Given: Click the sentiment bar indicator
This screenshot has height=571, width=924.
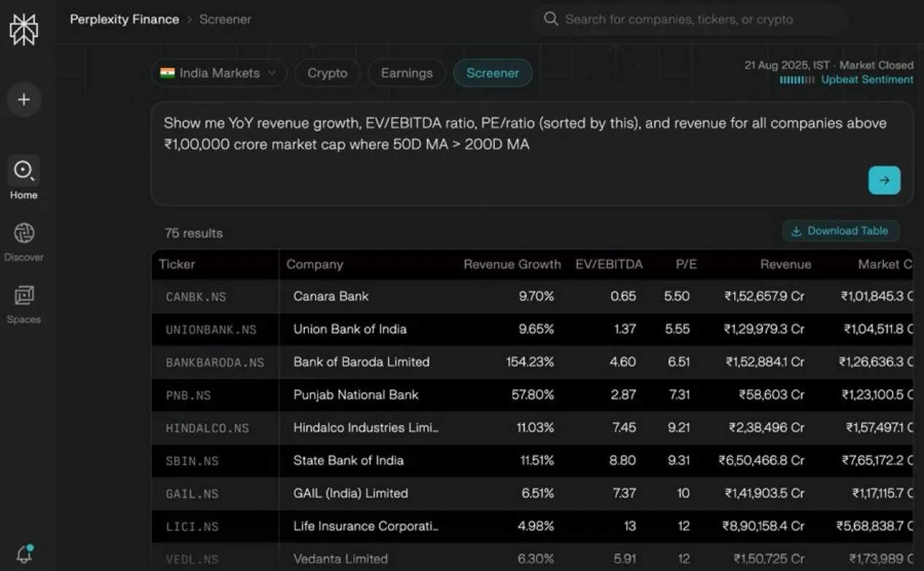Looking at the screenshot, I should point(797,80).
